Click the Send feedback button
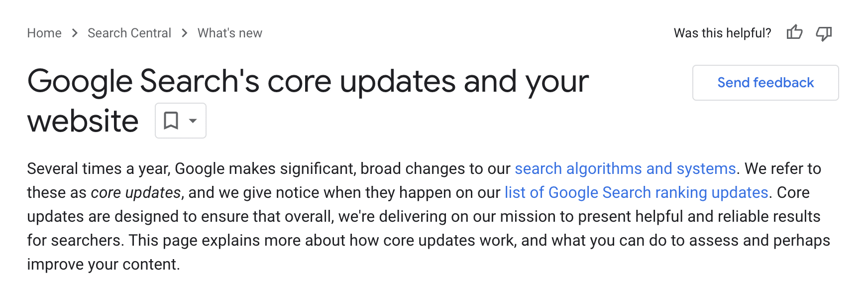The width and height of the screenshot is (868, 298). [765, 83]
